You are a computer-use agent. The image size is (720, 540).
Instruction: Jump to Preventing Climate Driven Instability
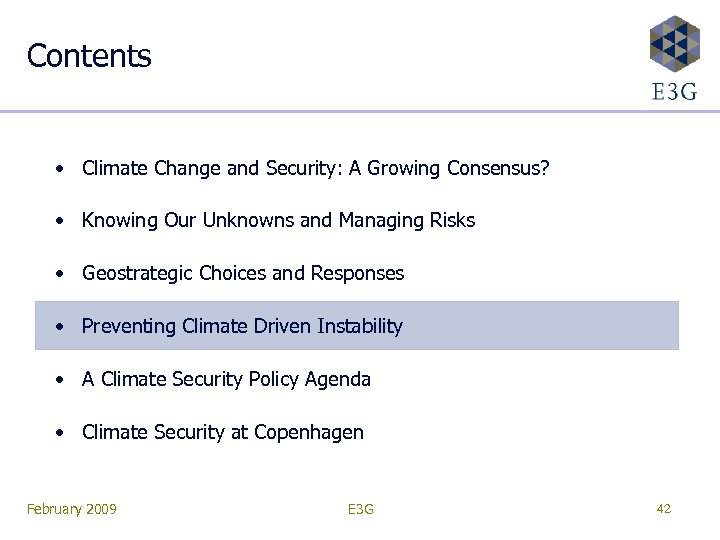[242, 326]
